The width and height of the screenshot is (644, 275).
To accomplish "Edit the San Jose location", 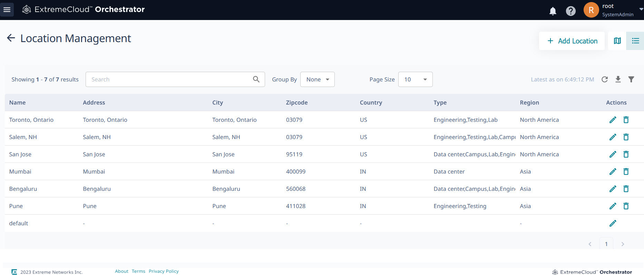I will point(613,154).
